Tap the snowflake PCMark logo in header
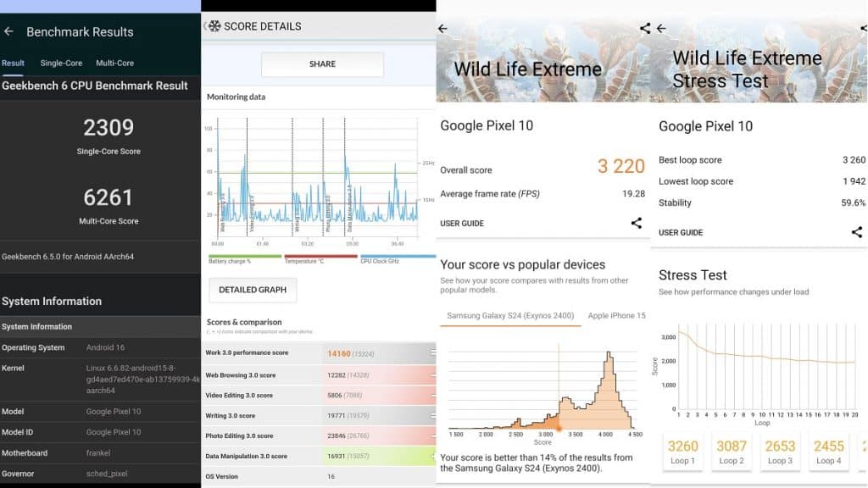868x488 pixels. (x=215, y=26)
